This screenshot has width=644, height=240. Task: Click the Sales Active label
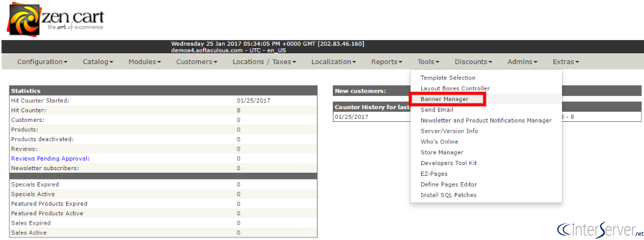(29, 232)
